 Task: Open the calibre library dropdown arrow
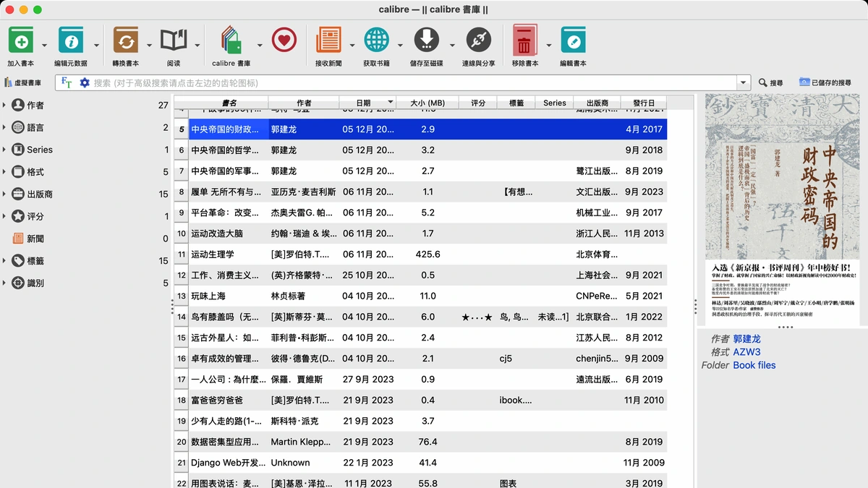point(258,45)
